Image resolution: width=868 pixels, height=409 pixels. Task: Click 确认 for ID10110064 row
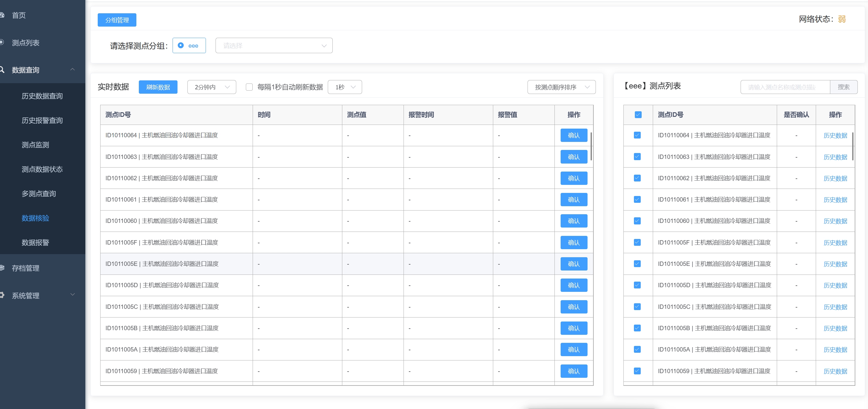(574, 135)
